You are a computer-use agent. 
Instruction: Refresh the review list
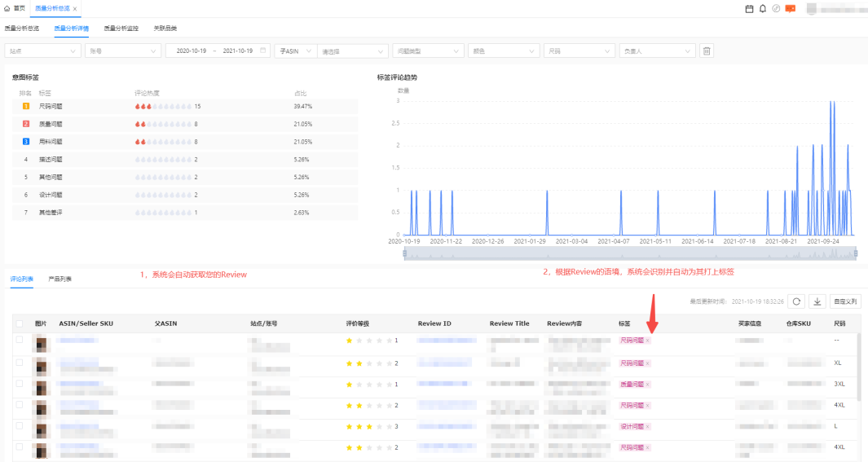click(x=796, y=301)
